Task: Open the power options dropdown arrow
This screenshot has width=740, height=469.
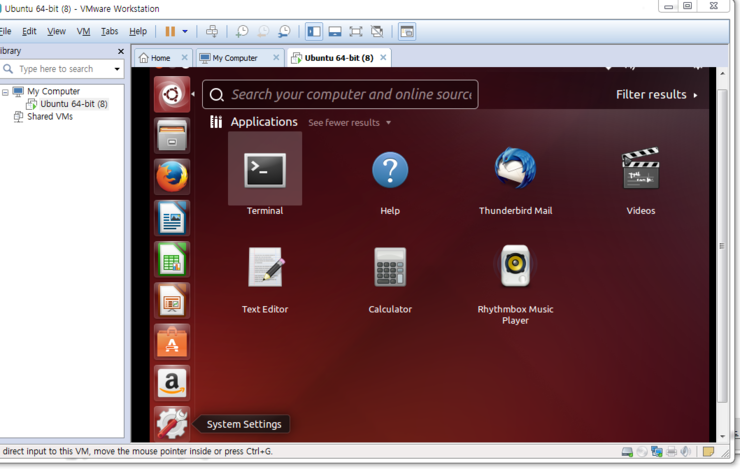Action: click(x=185, y=32)
